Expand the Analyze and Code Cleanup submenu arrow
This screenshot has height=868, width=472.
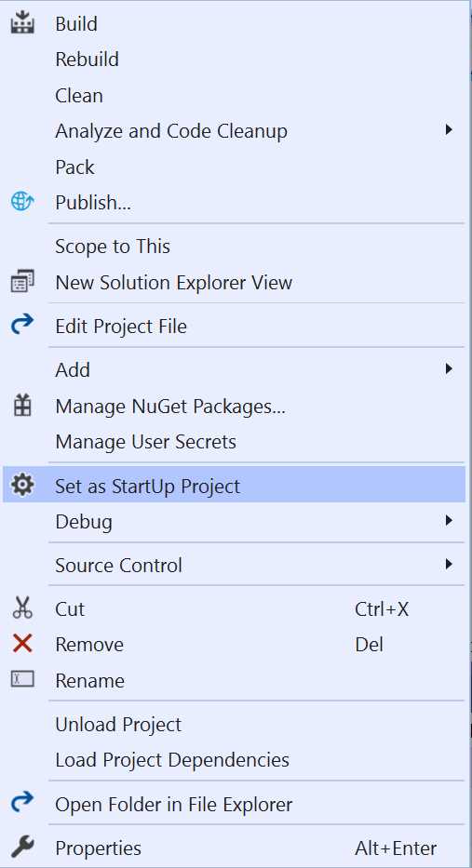[449, 130]
